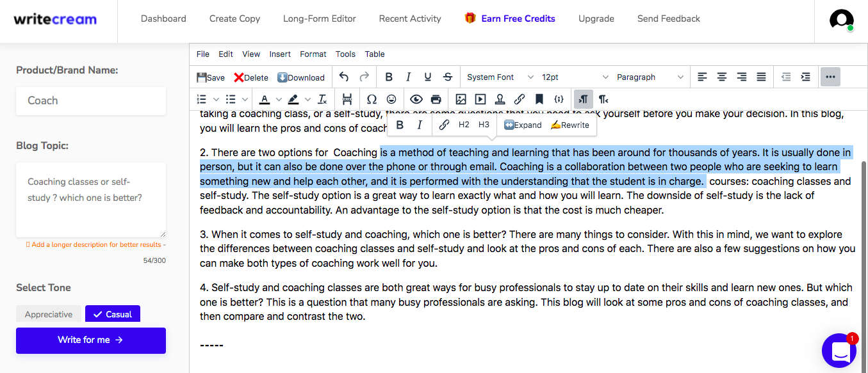The height and width of the screenshot is (373, 868).
Task: Print the blog post
Action: click(x=436, y=99)
